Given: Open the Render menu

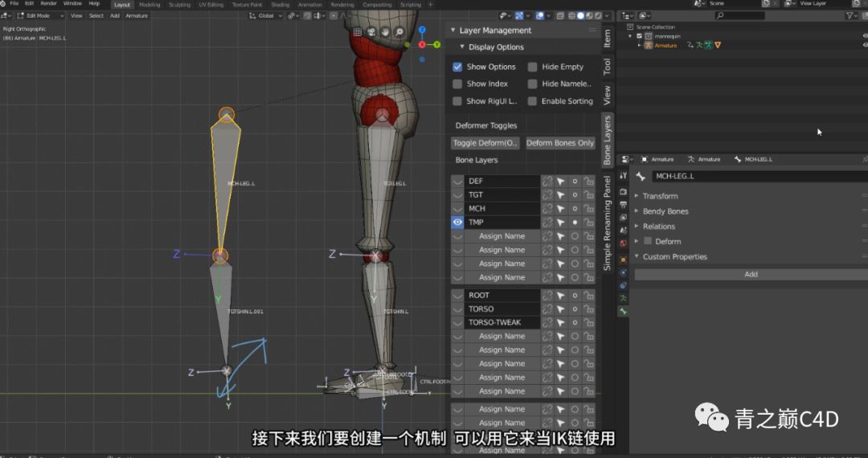Looking at the screenshot, I should click(49, 4).
